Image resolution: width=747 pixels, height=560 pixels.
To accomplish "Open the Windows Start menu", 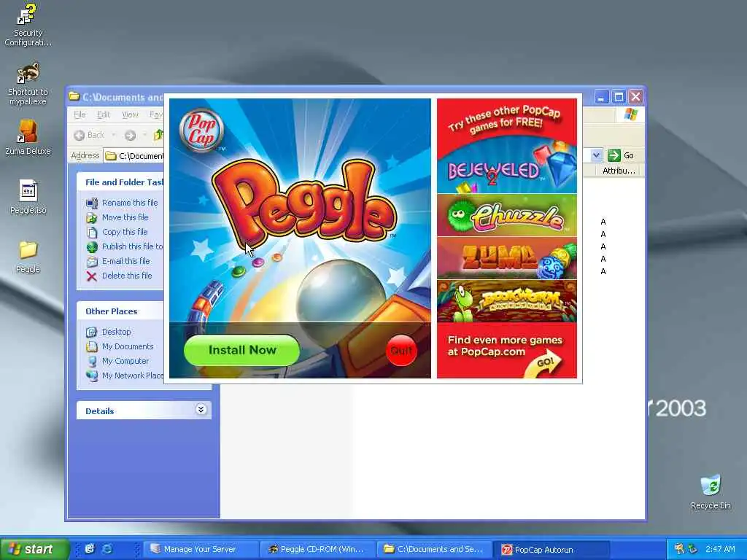I will pos(34,550).
